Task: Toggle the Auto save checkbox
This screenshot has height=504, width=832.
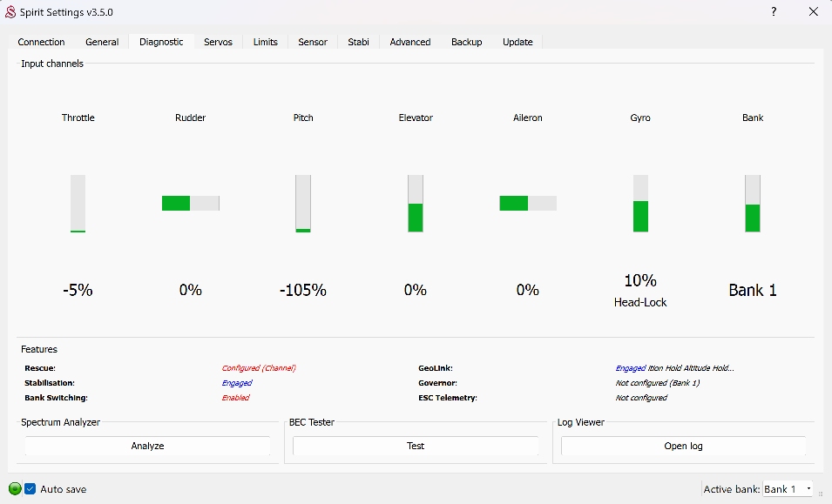Action: click(30, 489)
